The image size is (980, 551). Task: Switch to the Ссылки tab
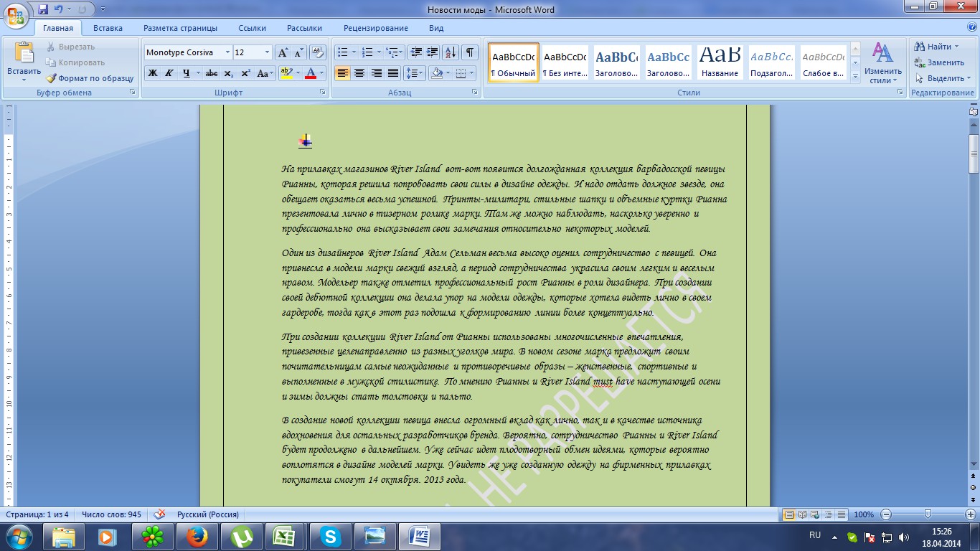click(253, 28)
